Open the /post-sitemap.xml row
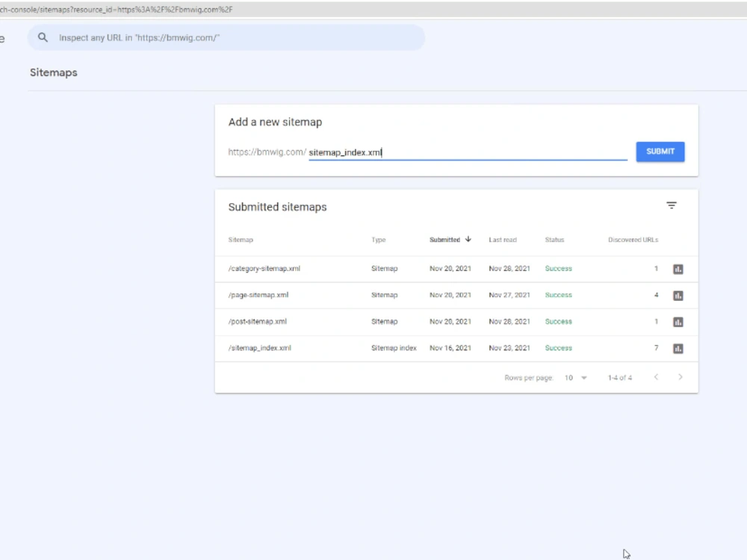This screenshot has height=560, width=747. (456, 322)
